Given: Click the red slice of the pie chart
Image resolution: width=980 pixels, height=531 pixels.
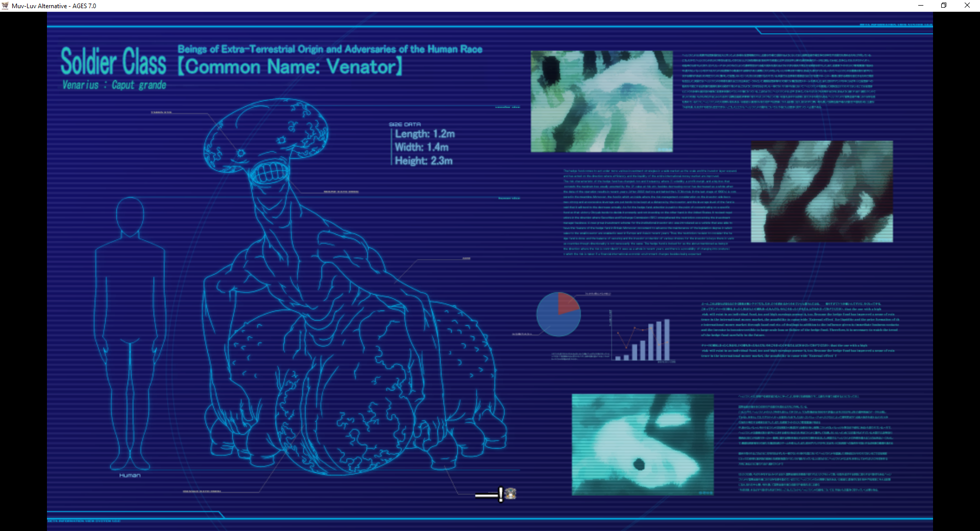Looking at the screenshot, I should click(x=568, y=303).
